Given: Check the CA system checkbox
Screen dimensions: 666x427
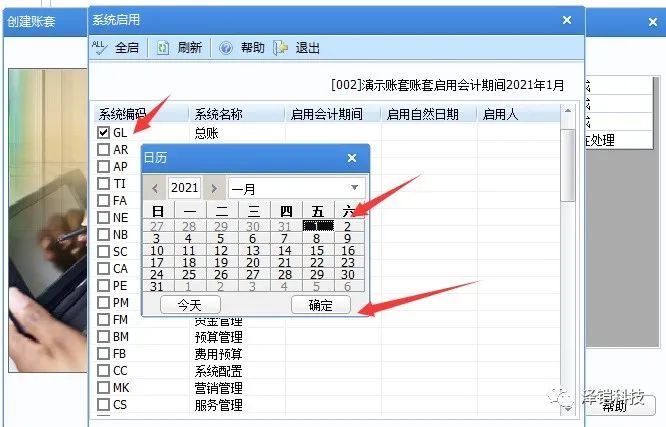Looking at the screenshot, I should click(103, 269).
